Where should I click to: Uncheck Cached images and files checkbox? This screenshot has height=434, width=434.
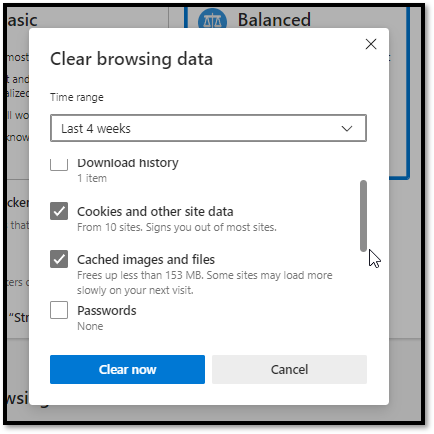pyautogui.click(x=59, y=259)
